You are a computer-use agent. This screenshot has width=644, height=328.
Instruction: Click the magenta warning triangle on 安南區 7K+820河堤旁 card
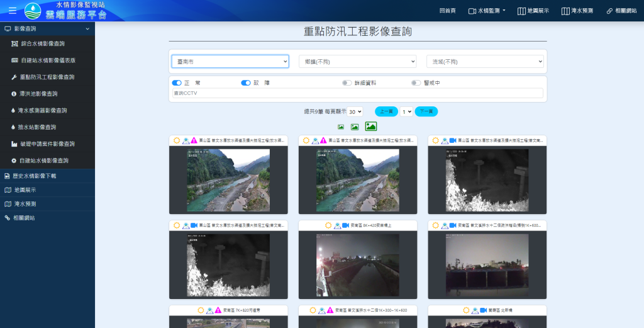(x=218, y=310)
